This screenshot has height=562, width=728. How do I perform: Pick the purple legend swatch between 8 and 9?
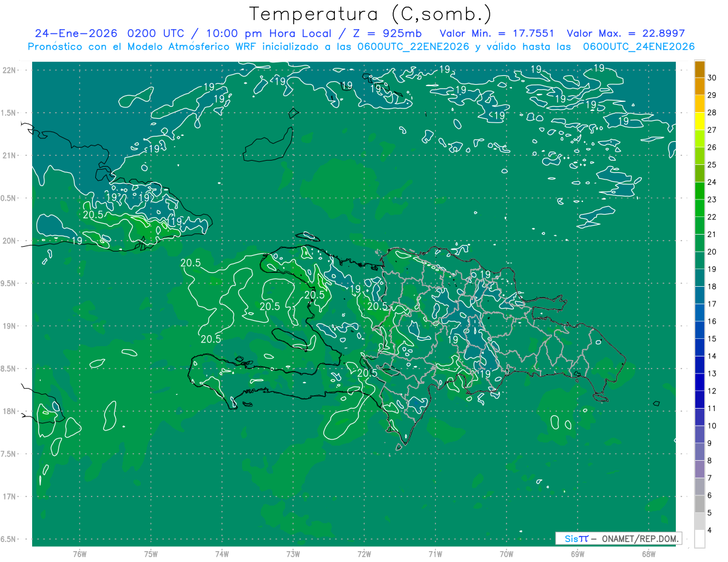click(699, 452)
